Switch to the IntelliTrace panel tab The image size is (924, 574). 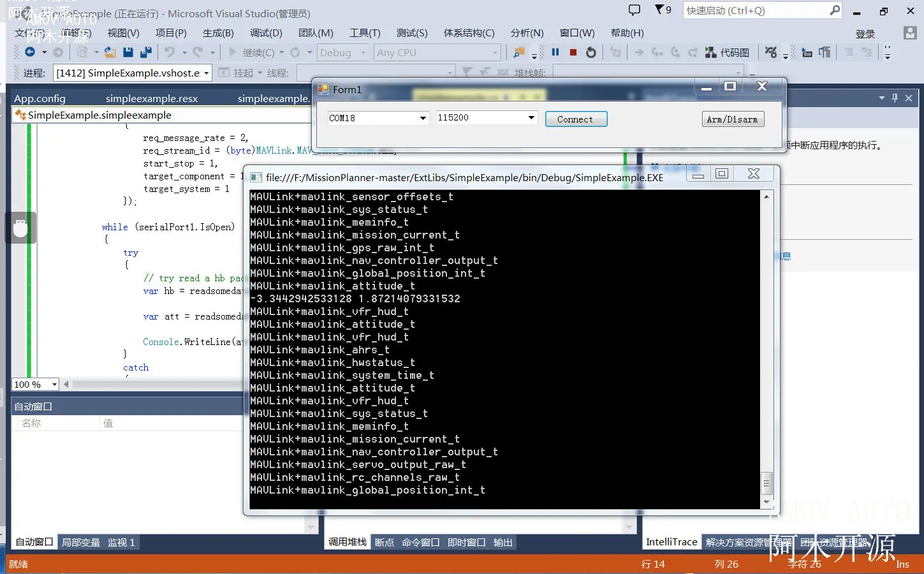(x=671, y=542)
